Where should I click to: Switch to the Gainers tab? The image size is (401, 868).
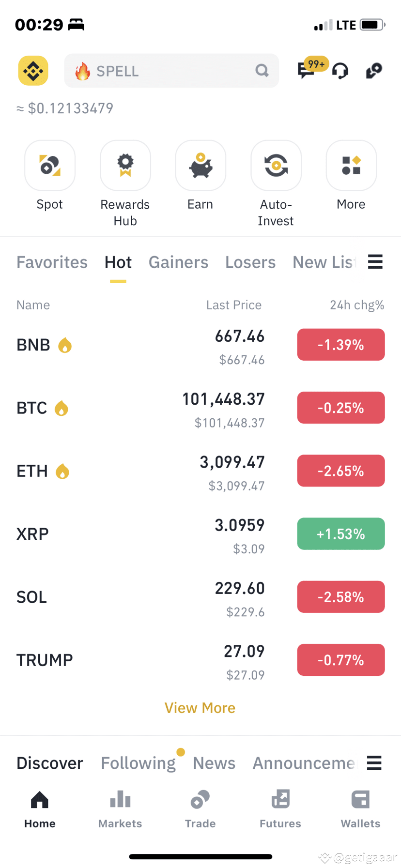tap(178, 262)
